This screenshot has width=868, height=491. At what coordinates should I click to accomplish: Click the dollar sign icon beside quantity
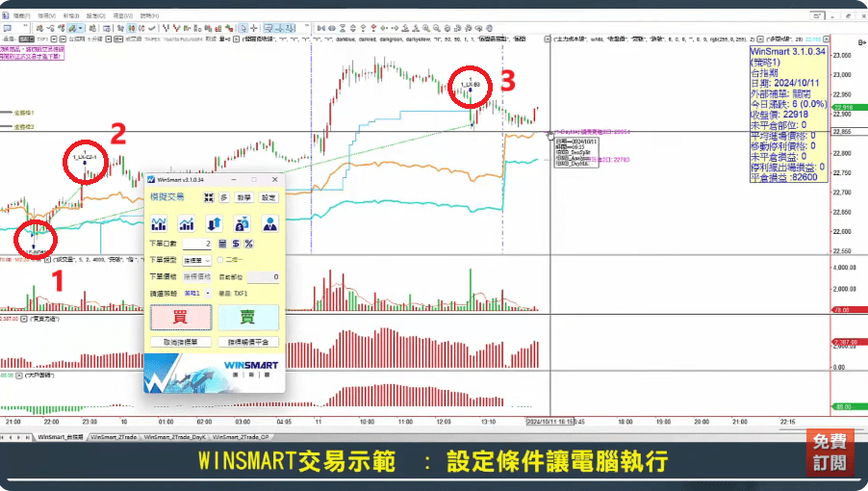(x=236, y=244)
